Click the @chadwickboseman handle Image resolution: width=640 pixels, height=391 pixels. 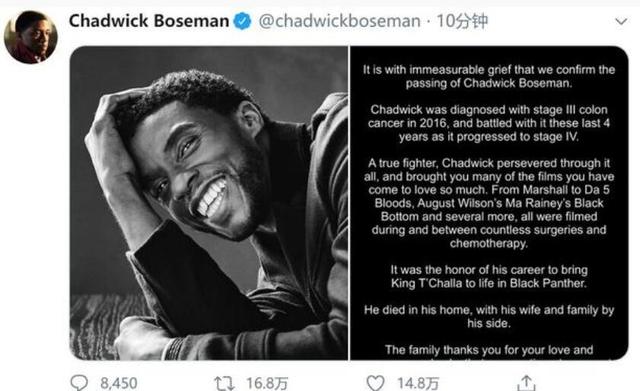pyautogui.click(x=339, y=21)
